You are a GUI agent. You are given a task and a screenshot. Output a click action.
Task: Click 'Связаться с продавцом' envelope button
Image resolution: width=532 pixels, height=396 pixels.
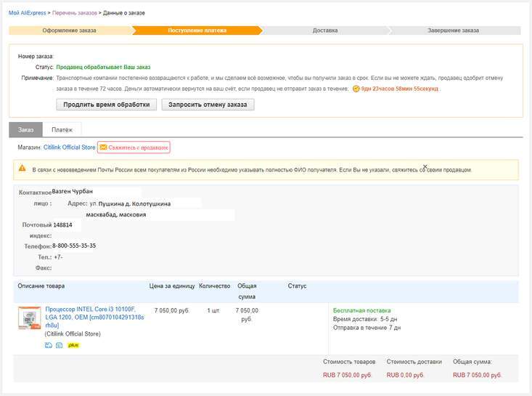(x=134, y=147)
